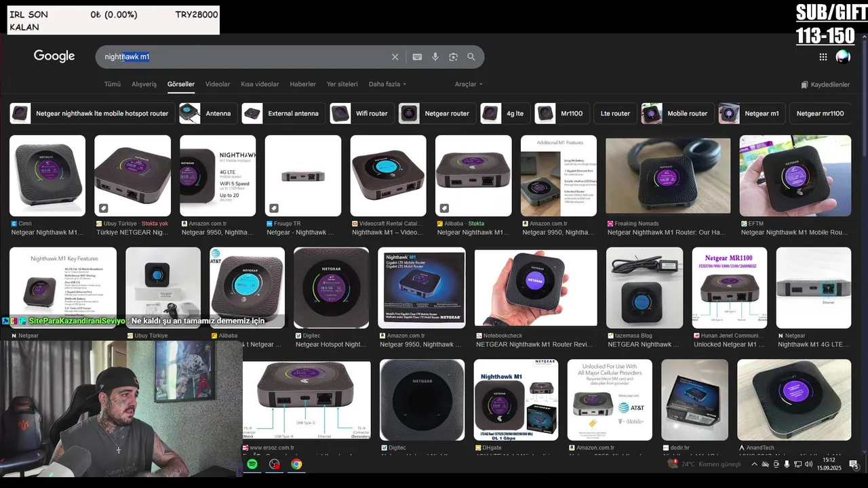Screen dimensions: 868x488
Task: Switch to the Alışveriş tab
Action: click(144, 84)
